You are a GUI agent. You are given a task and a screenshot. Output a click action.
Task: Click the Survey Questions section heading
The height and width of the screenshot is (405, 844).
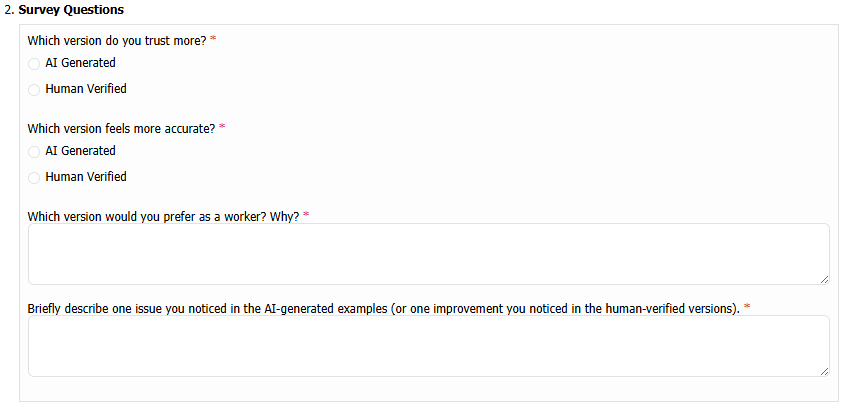[71, 10]
